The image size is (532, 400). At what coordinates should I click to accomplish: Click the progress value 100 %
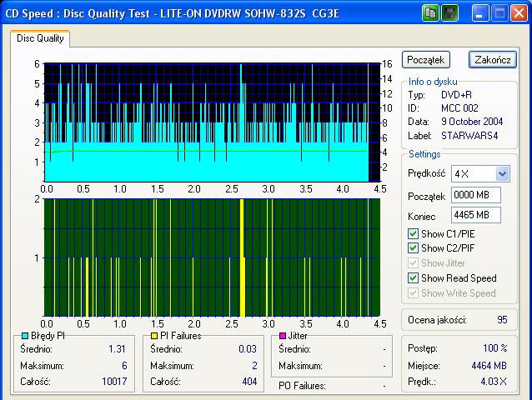coord(495,348)
